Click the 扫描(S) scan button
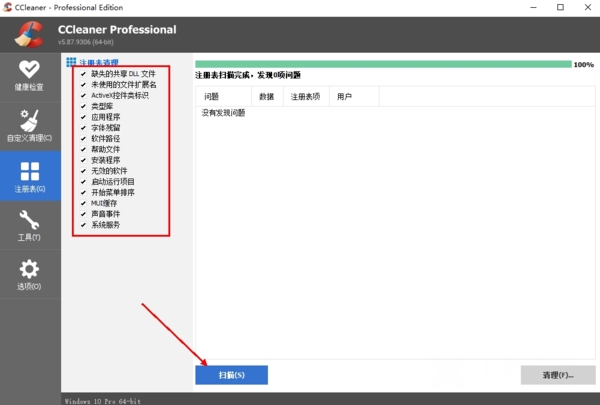 pos(232,375)
